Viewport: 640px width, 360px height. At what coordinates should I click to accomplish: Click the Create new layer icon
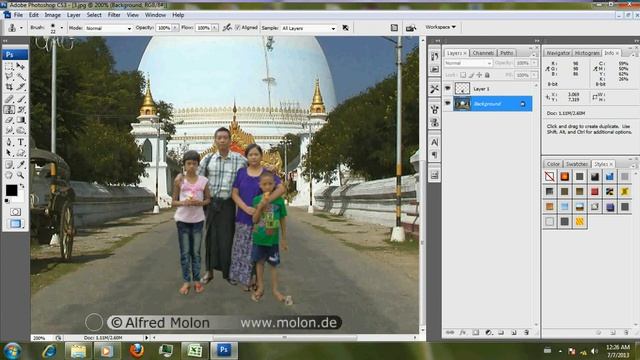tap(514, 333)
